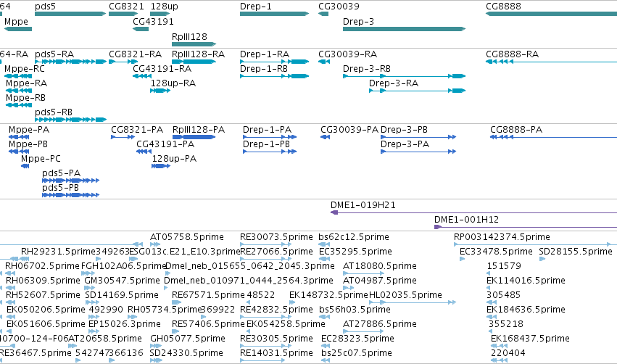Click the RpIII128-PA protein bar
Image resolution: width=617 pixels, height=364 pixels.
click(194, 137)
